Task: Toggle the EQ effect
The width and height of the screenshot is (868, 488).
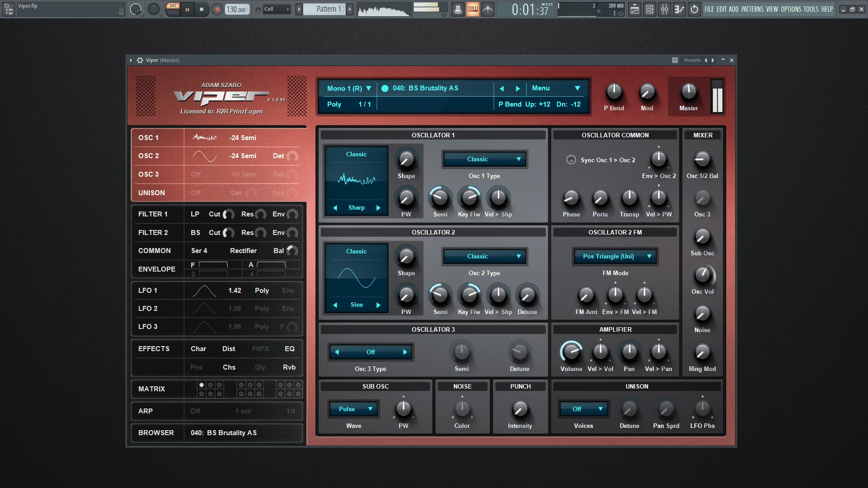Action: pyautogui.click(x=290, y=349)
